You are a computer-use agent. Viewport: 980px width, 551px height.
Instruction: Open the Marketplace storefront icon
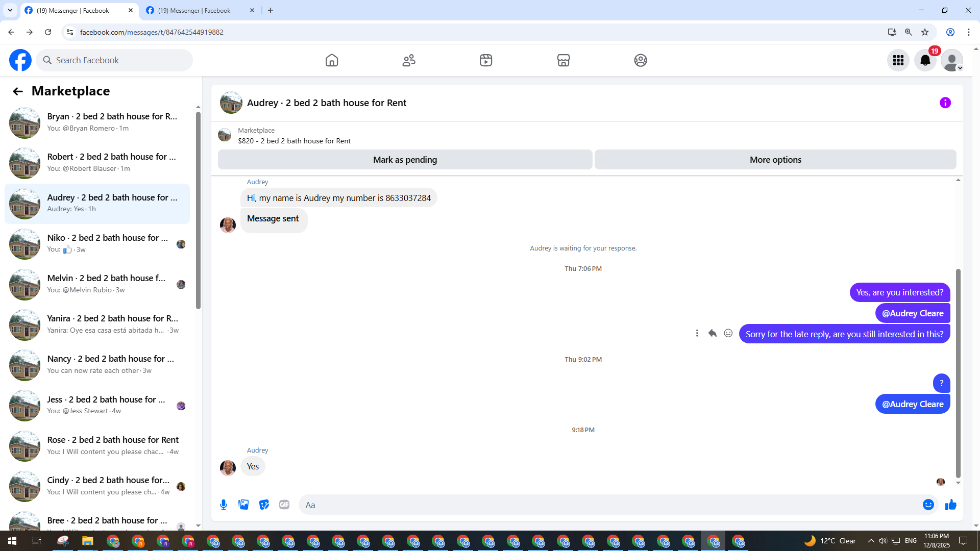click(x=563, y=60)
